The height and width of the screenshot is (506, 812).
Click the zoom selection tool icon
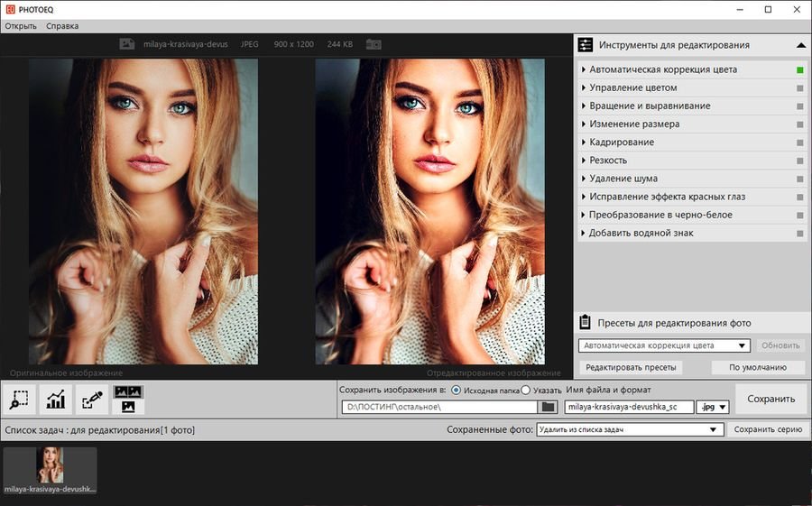point(19,400)
